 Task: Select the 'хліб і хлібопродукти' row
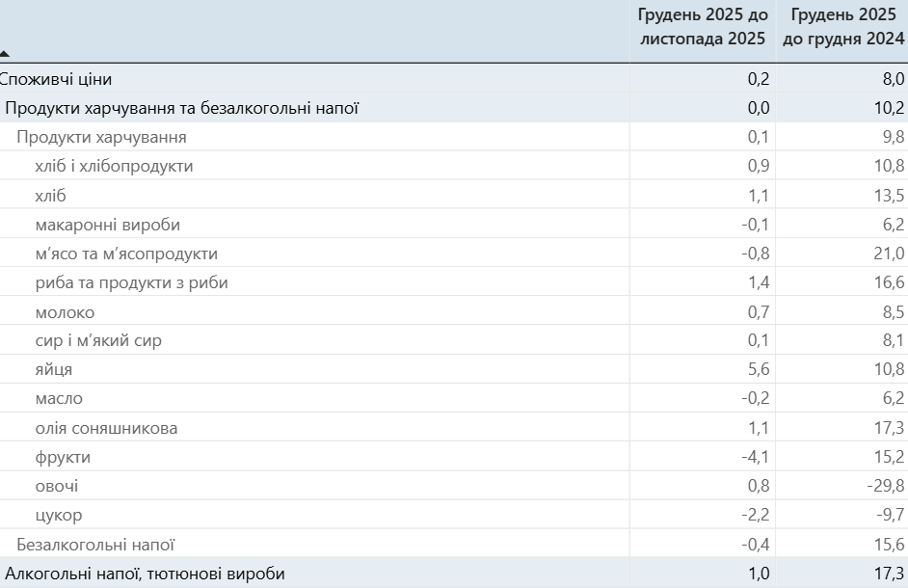pyautogui.click(x=114, y=166)
